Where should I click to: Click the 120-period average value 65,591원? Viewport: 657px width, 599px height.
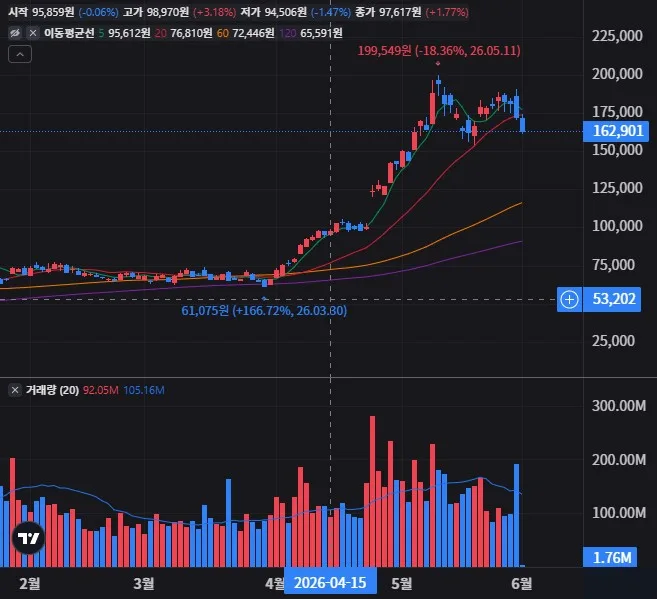[x=321, y=33]
